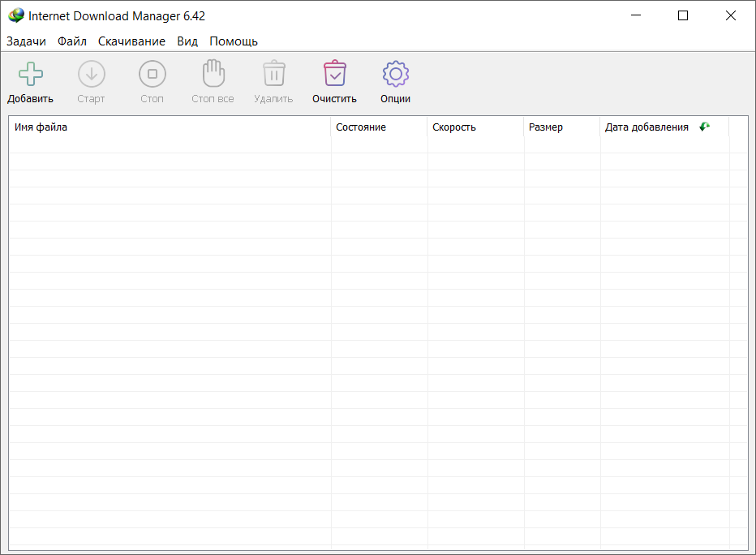The width and height of the screenshot is (756, 555).
Task: Click the Удалить trash can icon
Action: click(x=273, y=75)
